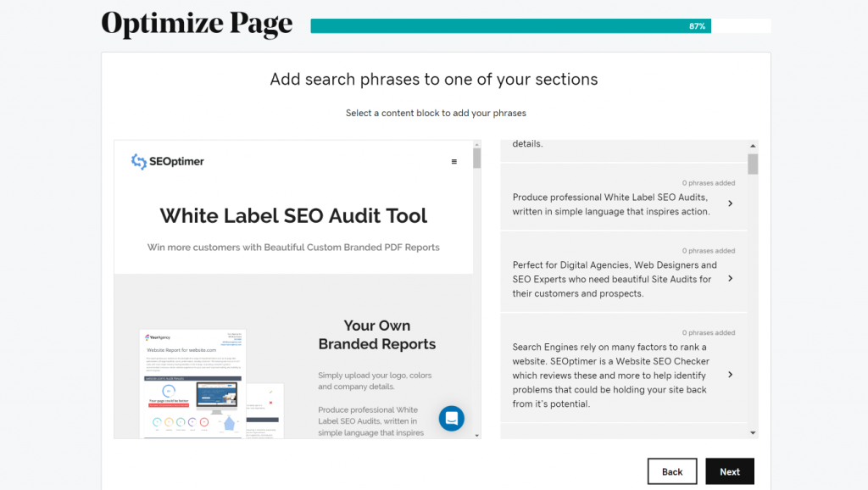Open the Intercom chat bubble
The height and width of the screenshot is (490, 868).
451,418
